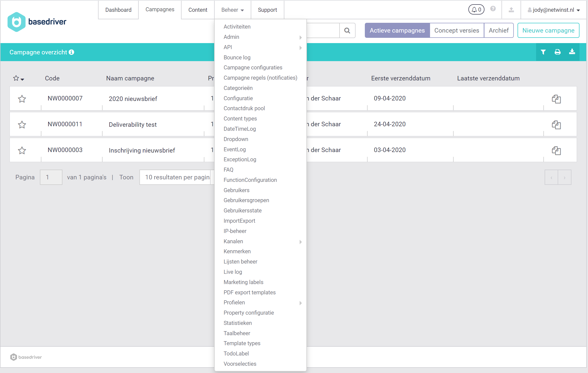Sort by Eerste verzenddatum column
The width and height of the screenshot is (588, 373).
click(x=401, y=78)
